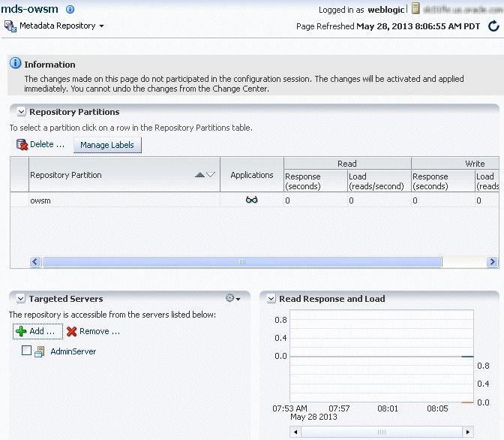Click the Read group column header
This screenshot has width=504, height=440.
347,164
